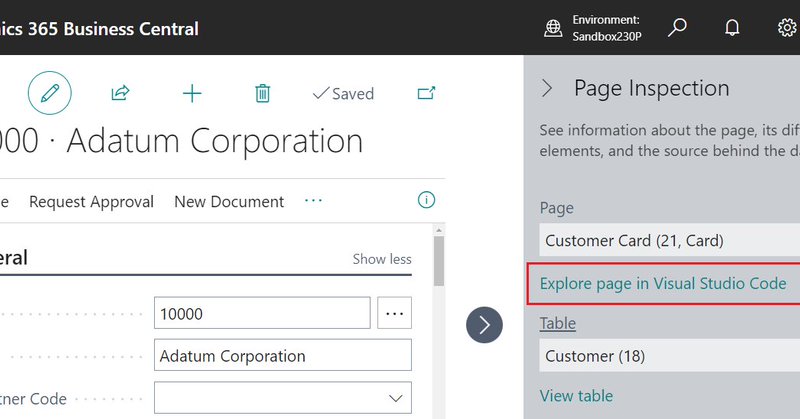
Task: Click the View table link
Action: 577,396
